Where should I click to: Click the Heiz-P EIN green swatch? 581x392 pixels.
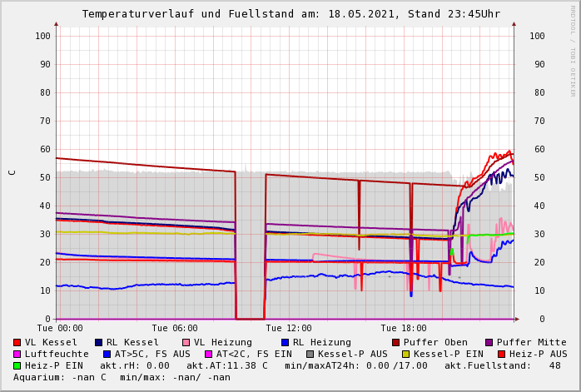click(17, 365)
